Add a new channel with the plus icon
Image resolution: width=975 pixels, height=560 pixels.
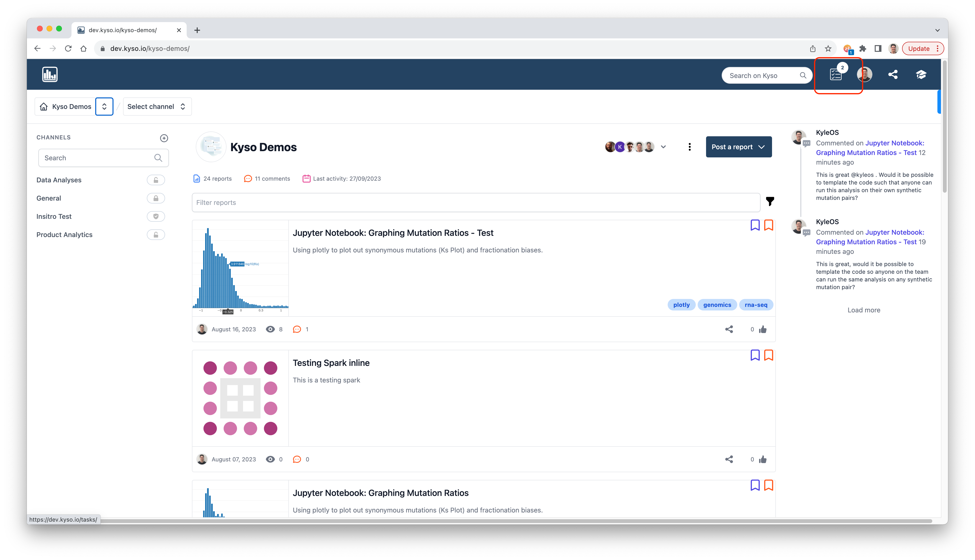(164, 138)
